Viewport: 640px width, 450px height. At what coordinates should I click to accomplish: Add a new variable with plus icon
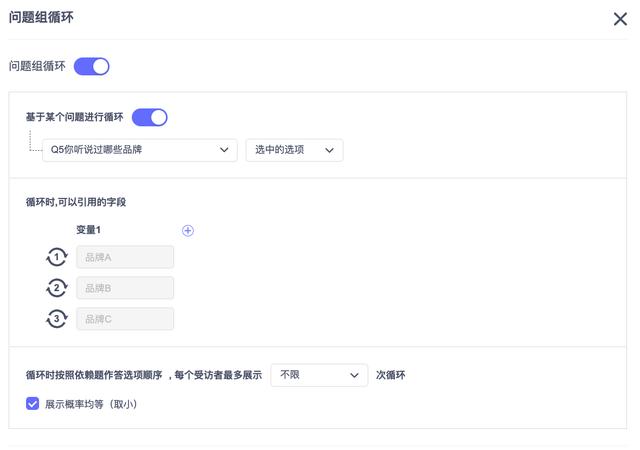tap(188, 230)
